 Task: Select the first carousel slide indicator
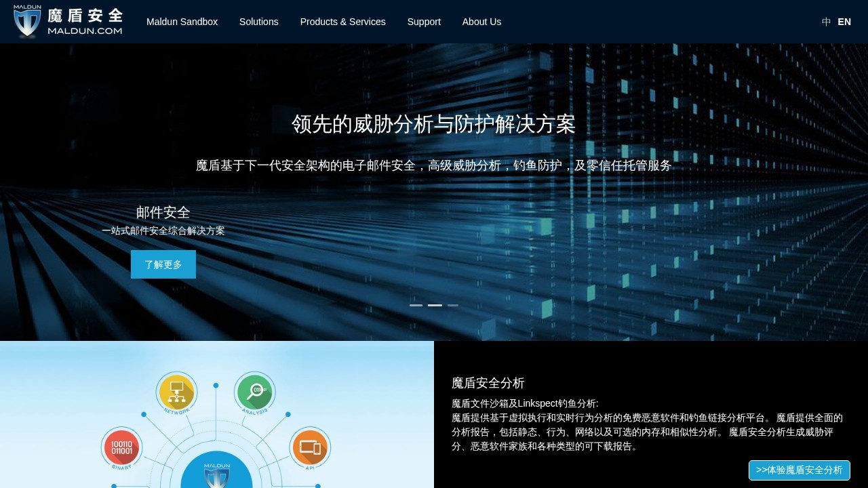point(416,305)
